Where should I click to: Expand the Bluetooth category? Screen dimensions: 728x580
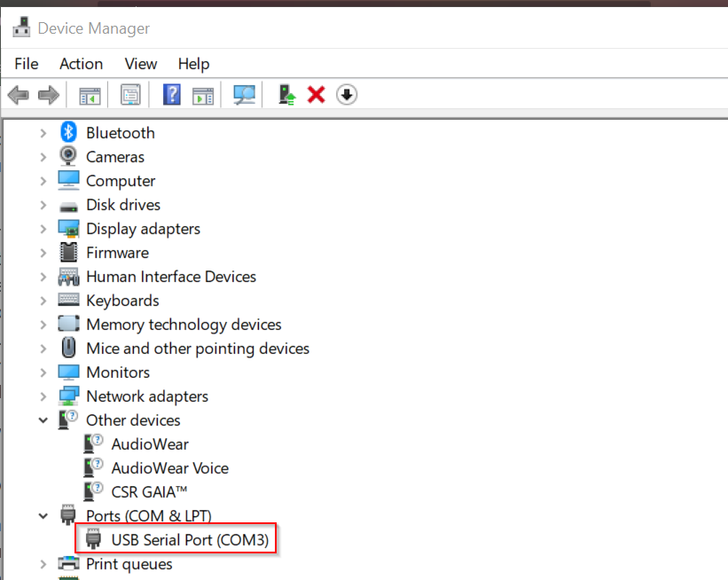(x=43, y=133)
